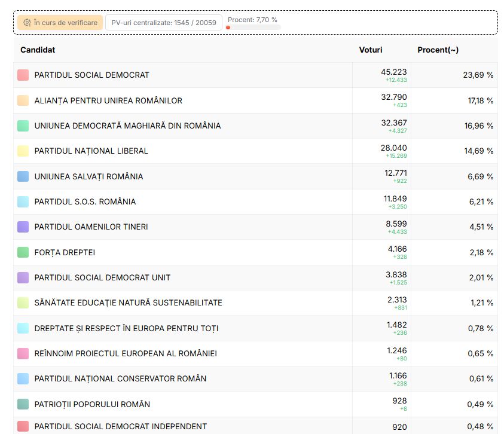
Task: Click pink swatch of Reînnoim Proiectul European
Action: pyautogui.click(x=23, y=353)
